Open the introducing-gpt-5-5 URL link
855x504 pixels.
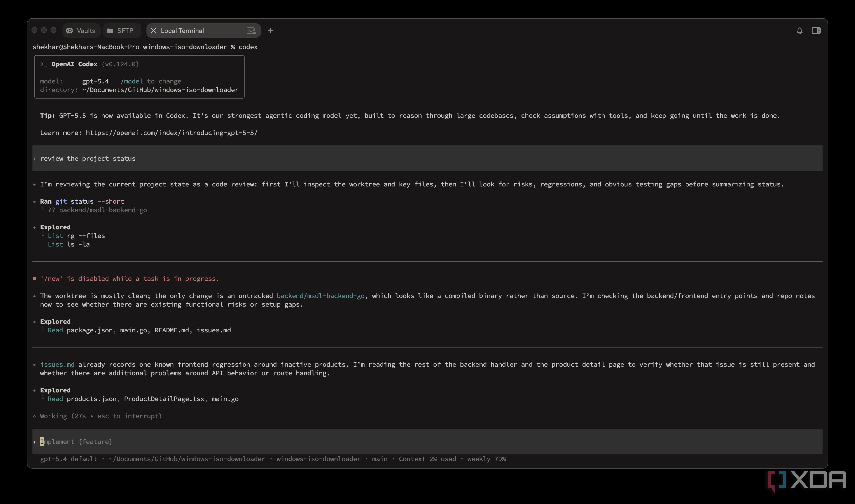tap(172, 133)
